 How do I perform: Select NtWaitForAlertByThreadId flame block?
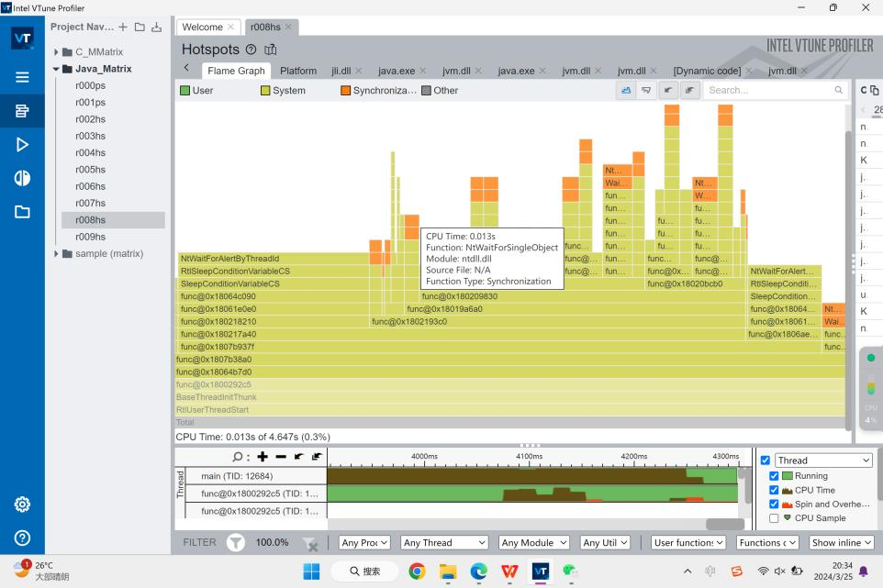[x=274, y=259]
